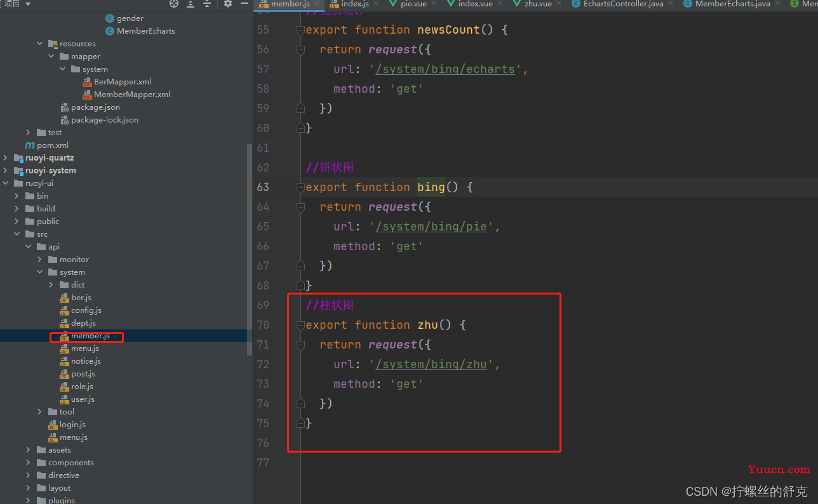Expand the tool folder
Viewport: 818px width, 504px height.
click(x=40, y=412)
